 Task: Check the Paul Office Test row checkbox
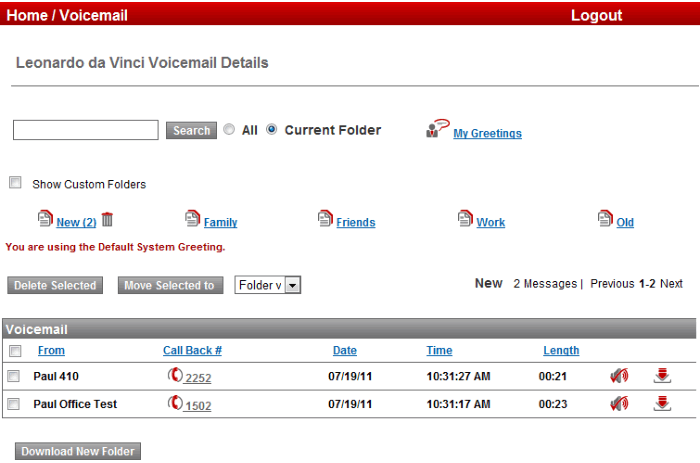13,404
